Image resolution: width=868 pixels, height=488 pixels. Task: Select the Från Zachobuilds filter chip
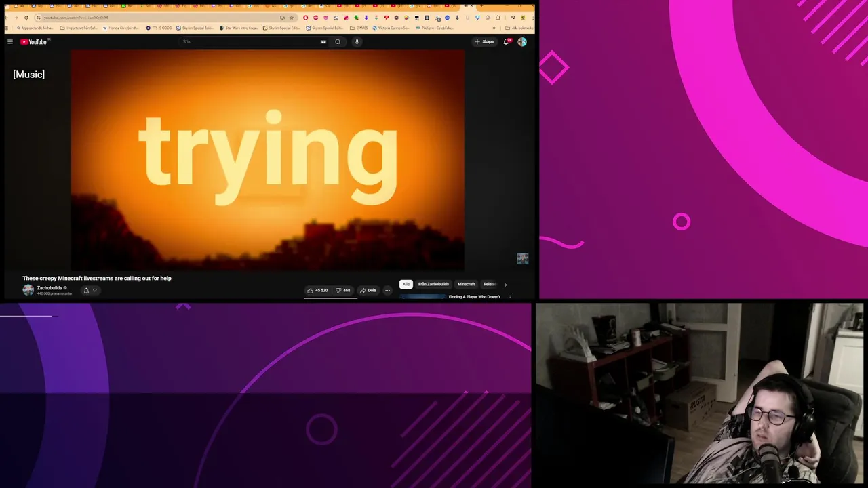click(x=433, y=284)
